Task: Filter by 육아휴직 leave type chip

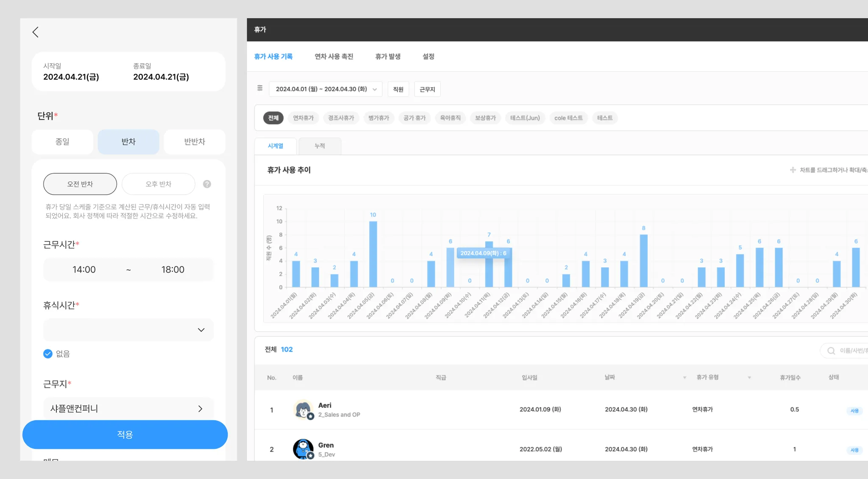Action: [451, 118]
